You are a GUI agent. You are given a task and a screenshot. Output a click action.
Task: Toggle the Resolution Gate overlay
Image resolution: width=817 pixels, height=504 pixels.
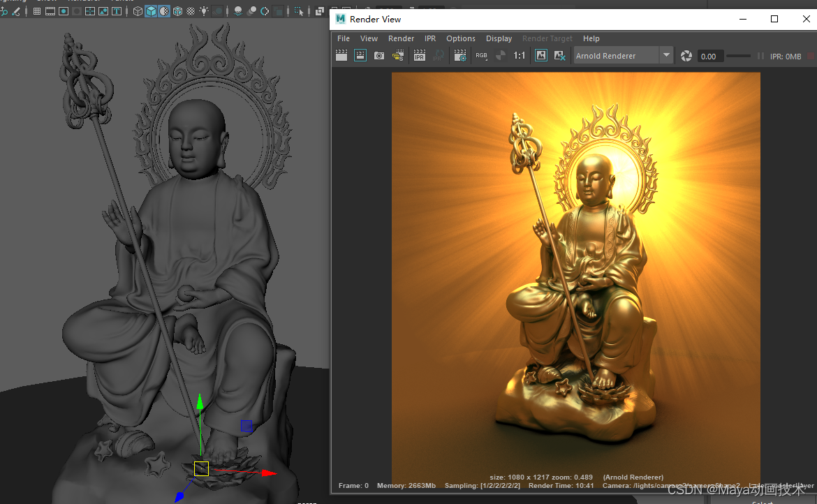pos(64,11)
